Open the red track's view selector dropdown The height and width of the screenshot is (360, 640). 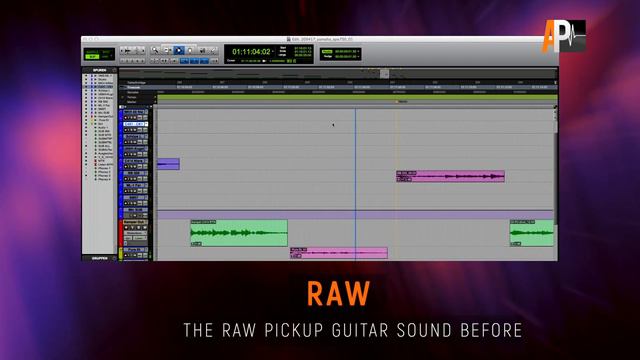135,233
